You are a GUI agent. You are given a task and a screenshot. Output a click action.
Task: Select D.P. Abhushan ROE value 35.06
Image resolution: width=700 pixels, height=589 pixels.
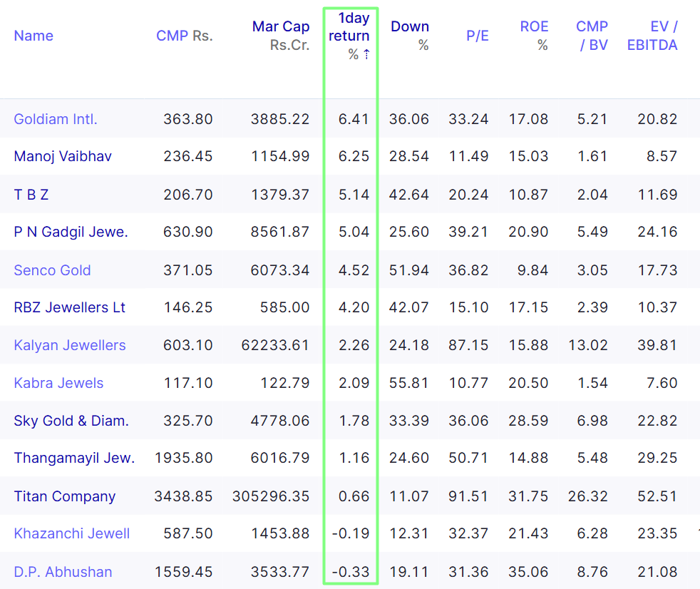tap(528, 572)
